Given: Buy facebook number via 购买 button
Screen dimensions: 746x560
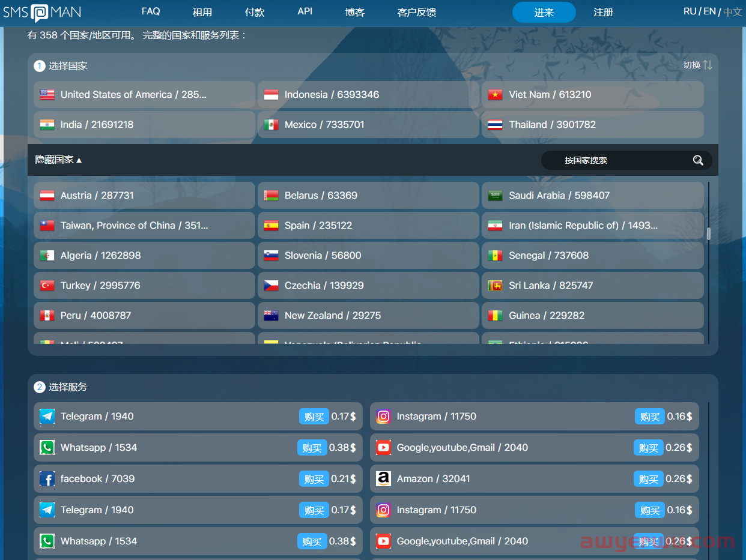Looking at the screenshot, I should pyautogui.click(x=314, y=479).
